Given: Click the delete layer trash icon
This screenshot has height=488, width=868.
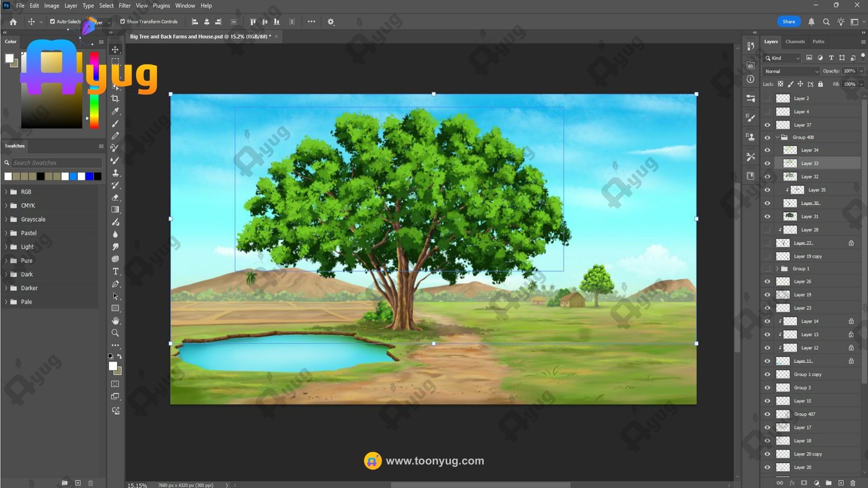Looking at the screenshot, I should click(853, 483).
